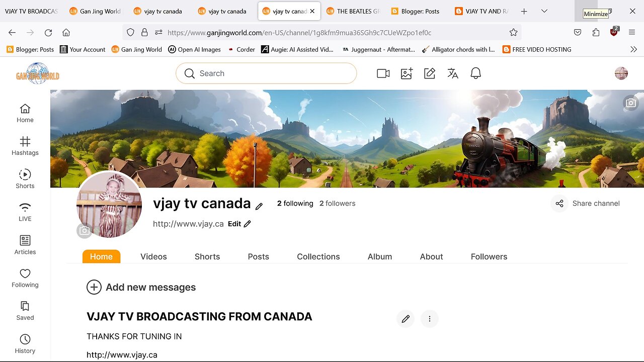Expand the list all tabs chevron

(544, 11)
